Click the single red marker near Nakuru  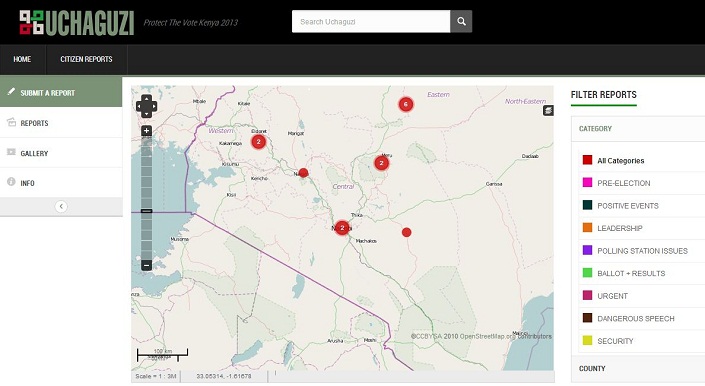(303, 173)
